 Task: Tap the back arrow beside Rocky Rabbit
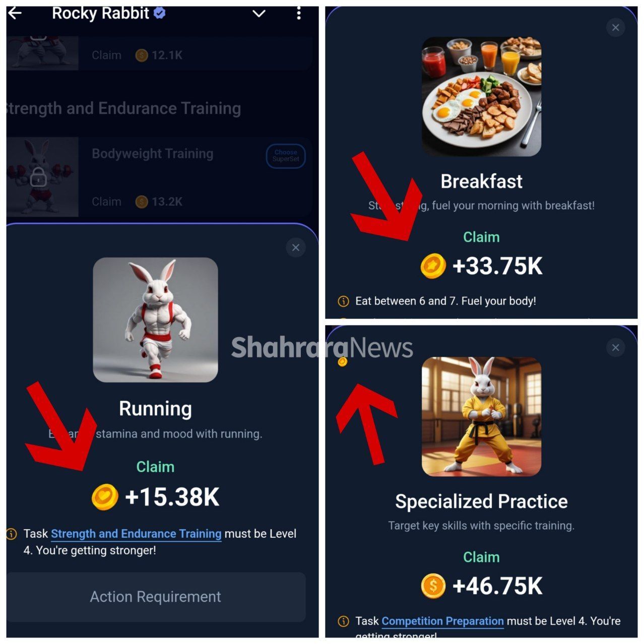15,14
